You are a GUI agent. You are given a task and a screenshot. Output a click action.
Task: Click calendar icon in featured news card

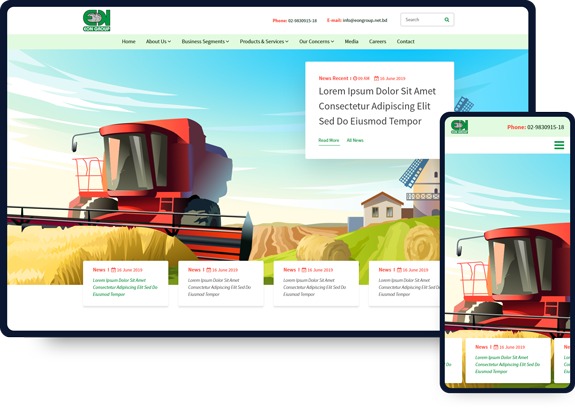tap(376, 78)
